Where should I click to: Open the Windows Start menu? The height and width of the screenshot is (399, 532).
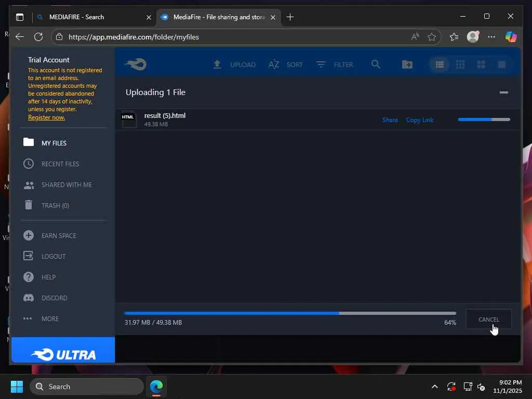pyautogui.click(x=17, y=387)
